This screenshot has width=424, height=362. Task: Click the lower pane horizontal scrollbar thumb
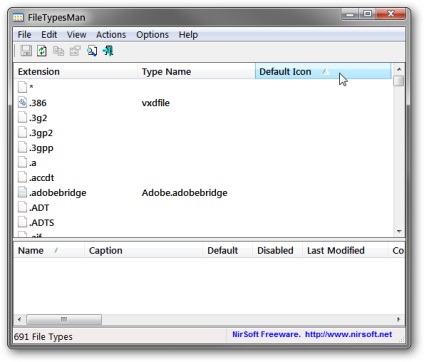tap(64, 319)
